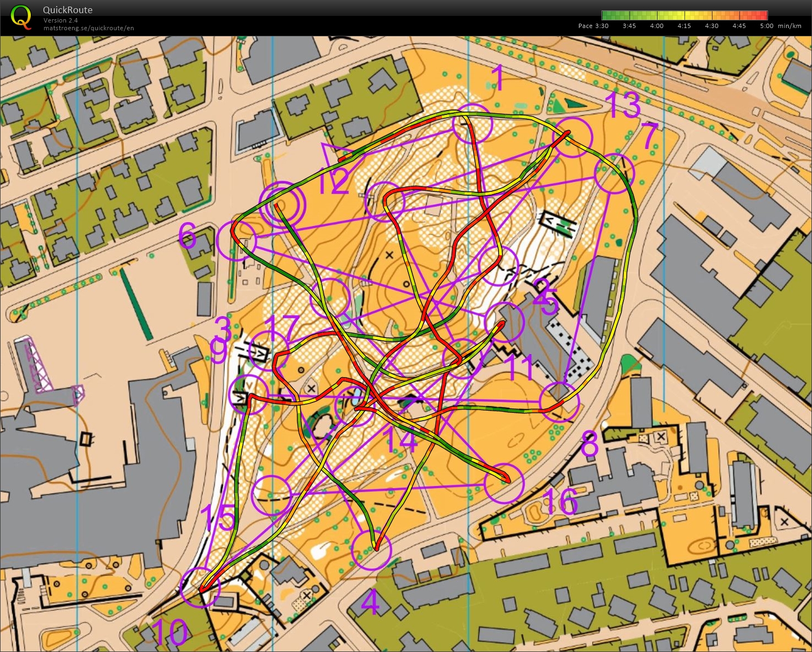Click control number 7 label
The width and height of the screenshot is (812, 652).
point(650,136)
